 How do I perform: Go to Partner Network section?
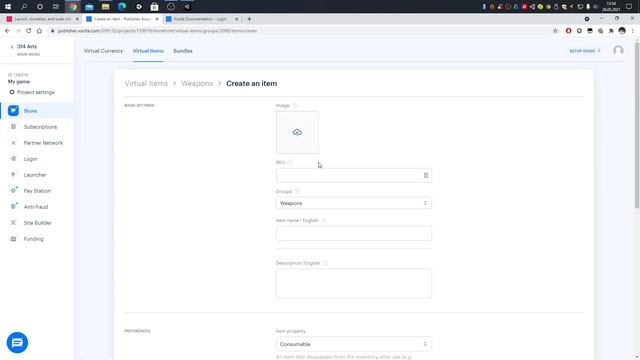click(x=43, y=143)
